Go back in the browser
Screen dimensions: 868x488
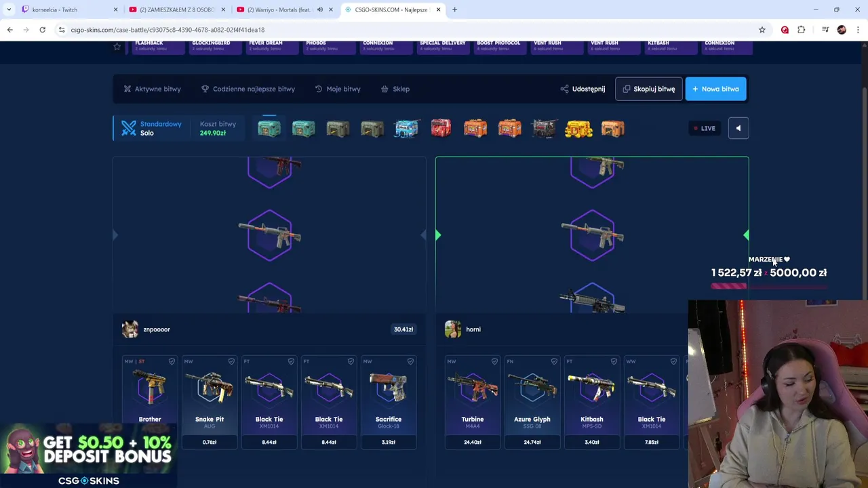click(9, 30)
